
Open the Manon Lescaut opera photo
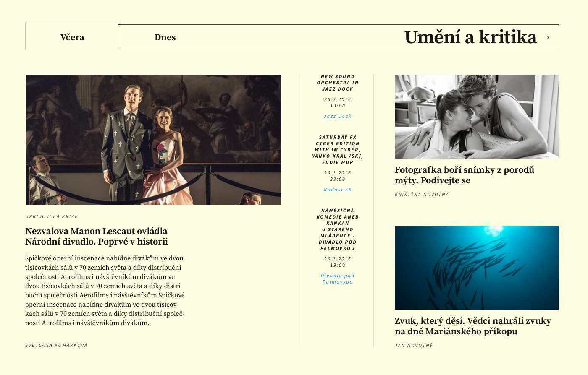(x=153, y=140)
